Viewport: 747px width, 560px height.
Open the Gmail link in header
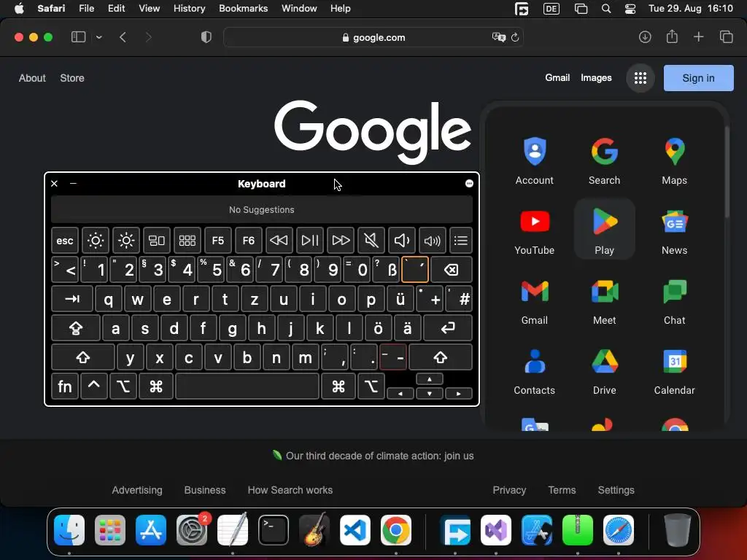(557, 77)
